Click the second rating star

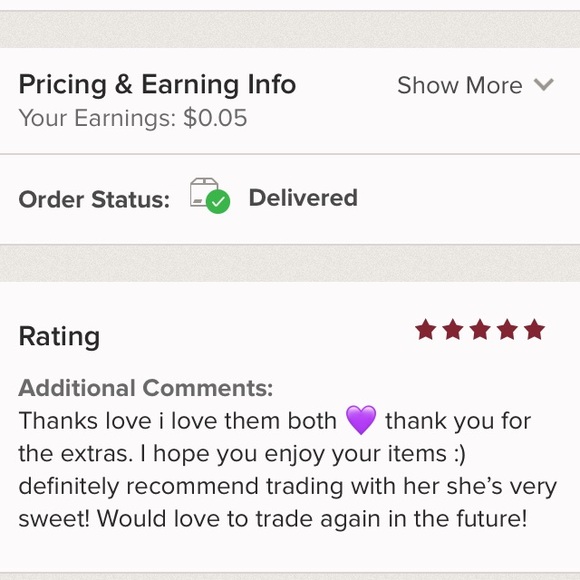453,329
